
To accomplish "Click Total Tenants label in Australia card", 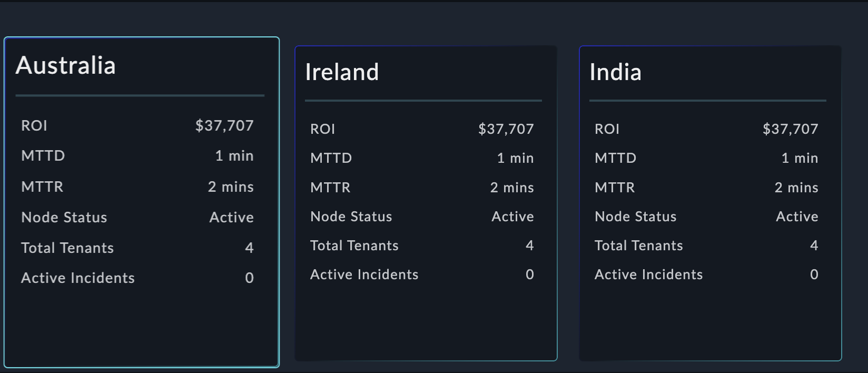I will click(x=67, y=248).
